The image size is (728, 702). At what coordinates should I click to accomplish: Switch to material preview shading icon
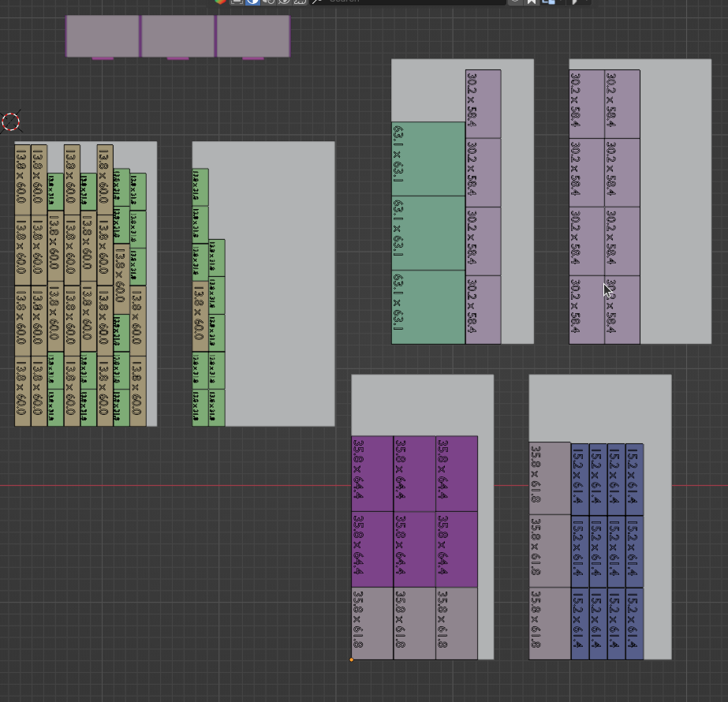pyautogui.click(x=268, y=2)
